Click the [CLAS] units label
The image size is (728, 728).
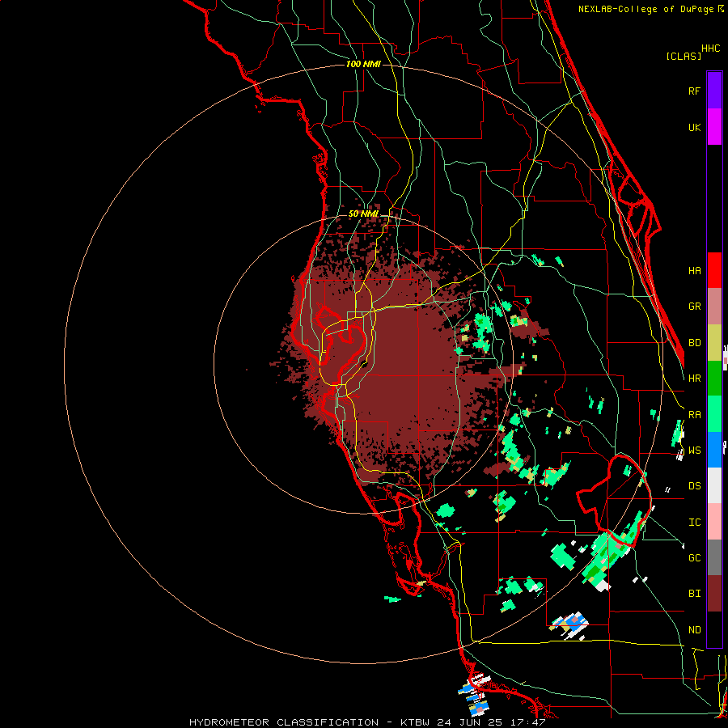point(684,56)
